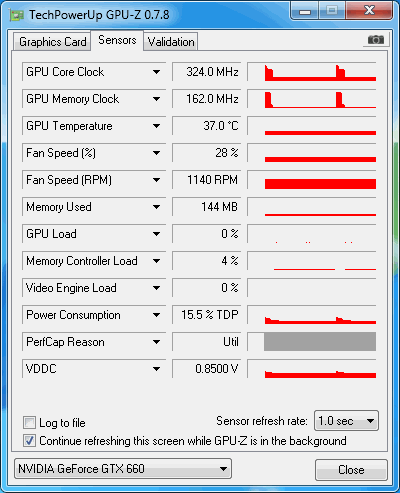Open the Sensor refresh rate combo box

click(x=346, y=421)
